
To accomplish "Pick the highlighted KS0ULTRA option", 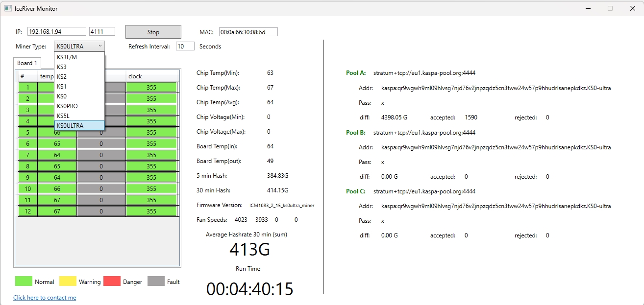I will click(x=70, y=126).
